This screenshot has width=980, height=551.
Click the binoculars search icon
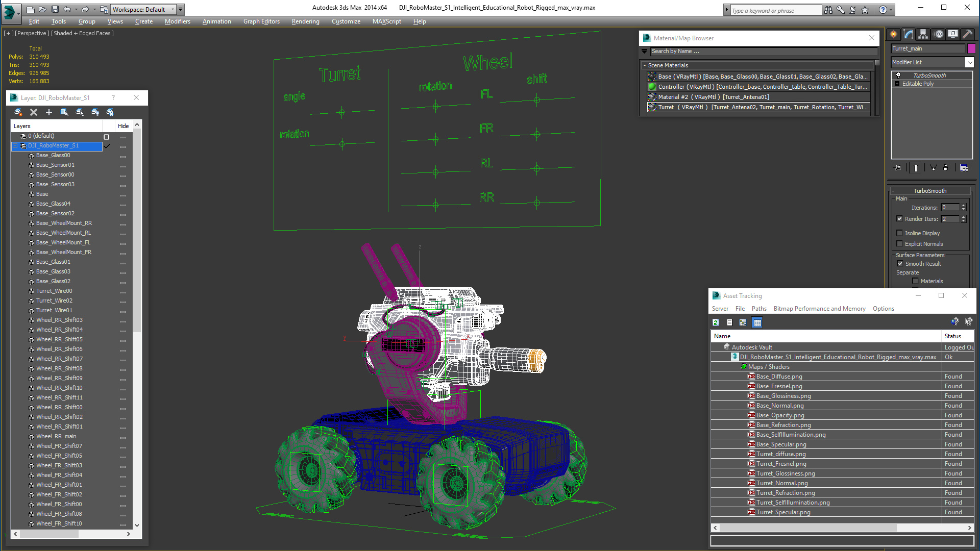tap(828, 10)
